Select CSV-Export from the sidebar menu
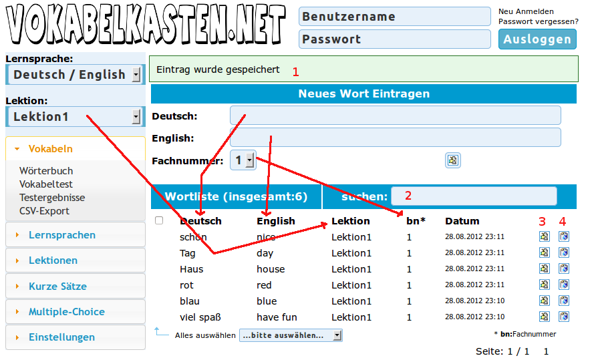Image resolution: width=592 pixels, height=364 pixels. (x=44, y=211)
